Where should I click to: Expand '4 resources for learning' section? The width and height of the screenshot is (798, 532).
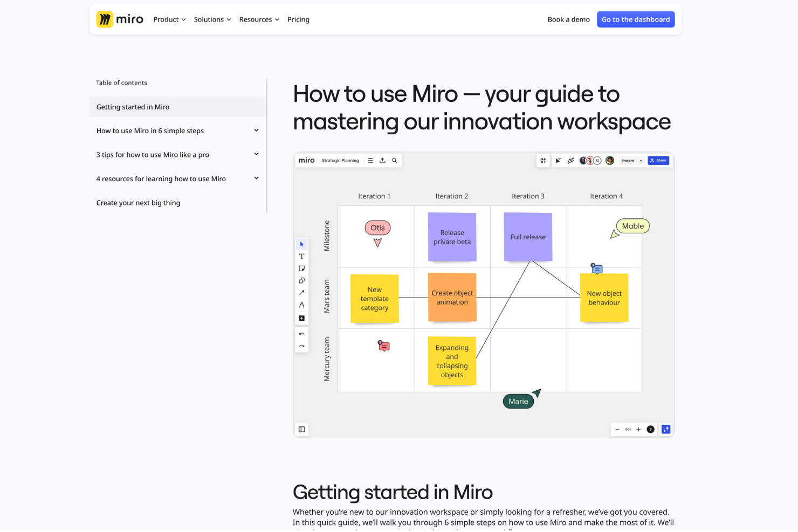[x=256, y=178]
